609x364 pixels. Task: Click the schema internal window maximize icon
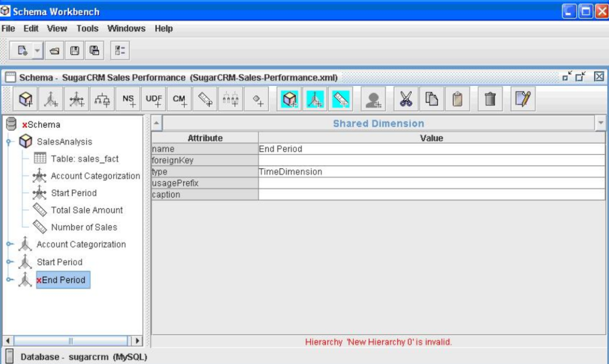point(580,77)
